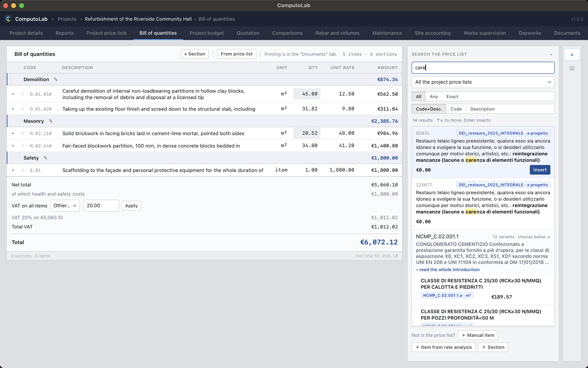Focus the price list search field
This screenshot has height=368, width=588.
(483, 68)
